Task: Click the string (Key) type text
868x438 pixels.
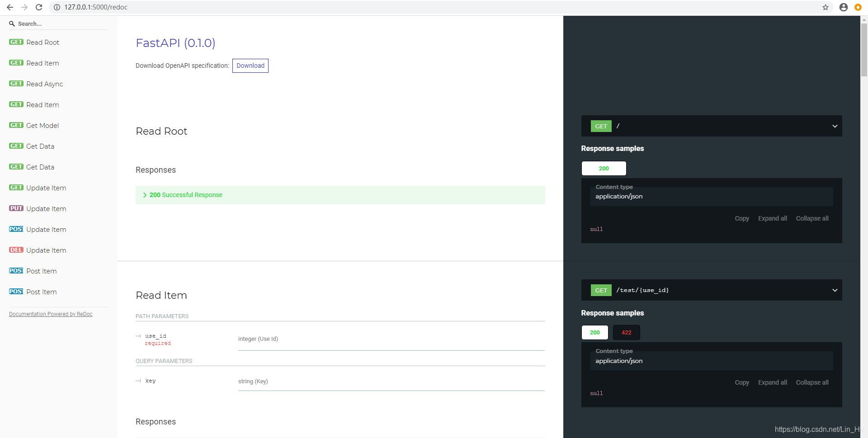Action: click(253, 381)
